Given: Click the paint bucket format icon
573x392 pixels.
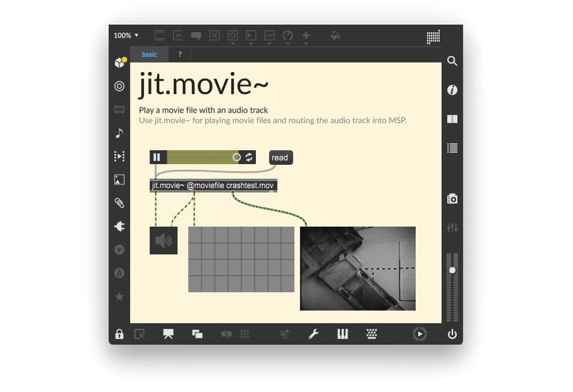Looking at the screenshot, I should tap(335, 36).
